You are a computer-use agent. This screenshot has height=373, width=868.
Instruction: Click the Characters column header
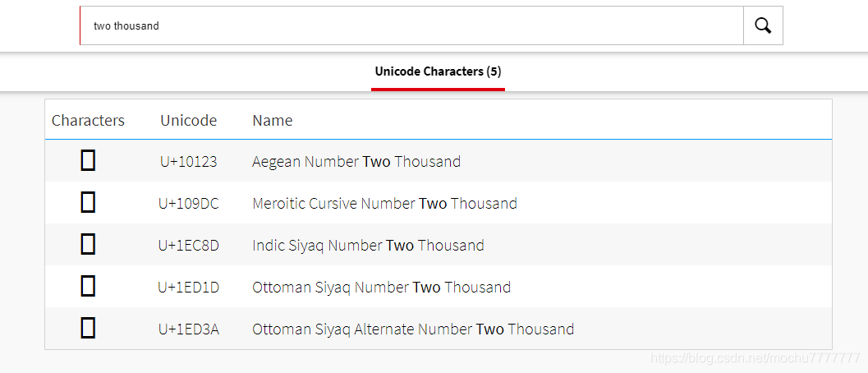tap(88, 121)
